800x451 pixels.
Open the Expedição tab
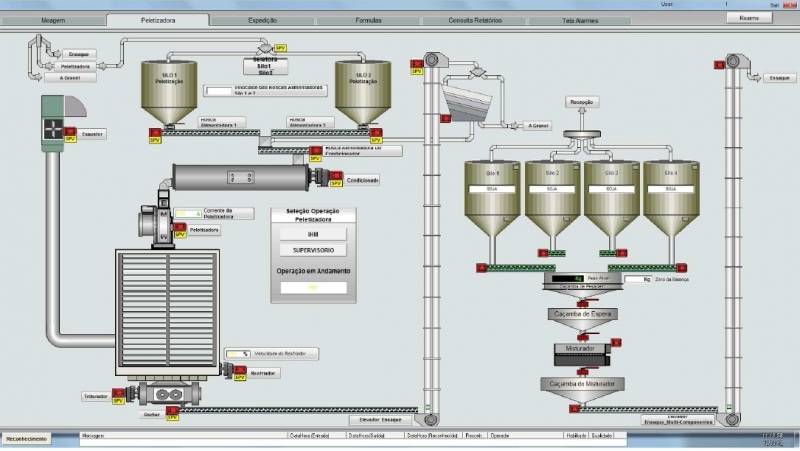click(x=262, y=20)
